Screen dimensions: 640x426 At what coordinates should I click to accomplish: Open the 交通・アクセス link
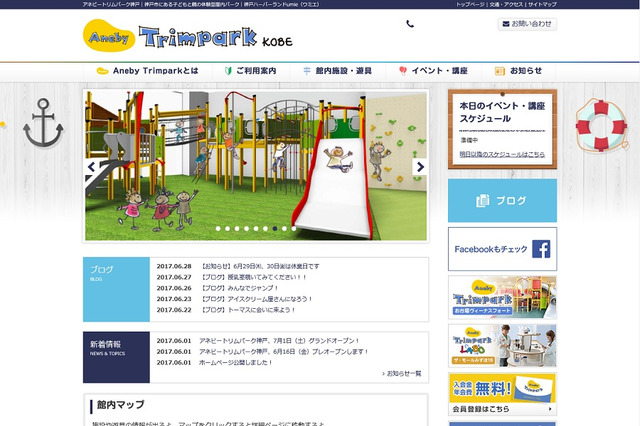pos(506,4)
